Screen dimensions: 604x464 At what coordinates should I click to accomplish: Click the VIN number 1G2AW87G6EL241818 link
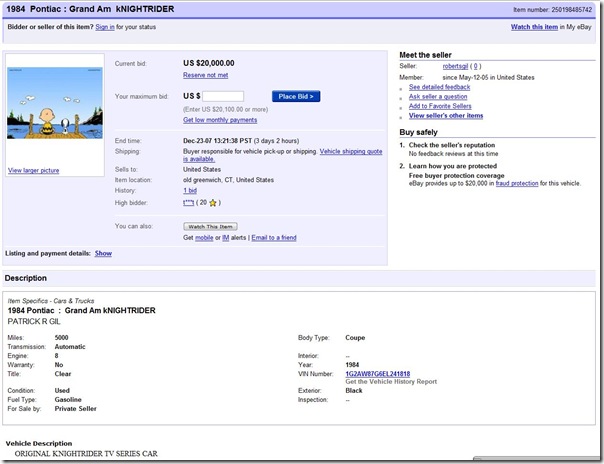(x=378, y=374)
